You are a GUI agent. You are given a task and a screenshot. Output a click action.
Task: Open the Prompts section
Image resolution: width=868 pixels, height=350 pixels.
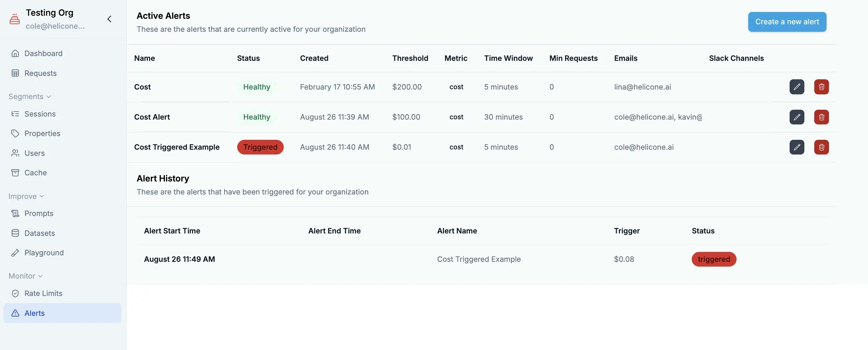[x=39, y=213]
